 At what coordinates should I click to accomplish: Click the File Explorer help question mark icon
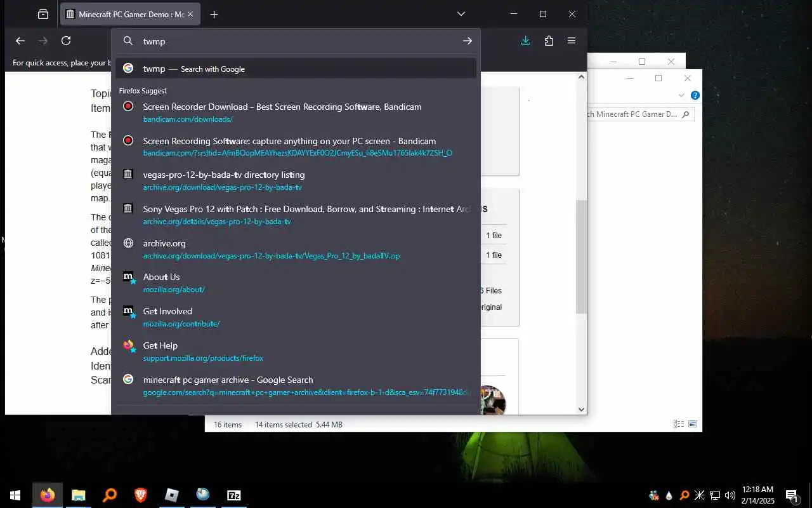click(x=695, y=95)
